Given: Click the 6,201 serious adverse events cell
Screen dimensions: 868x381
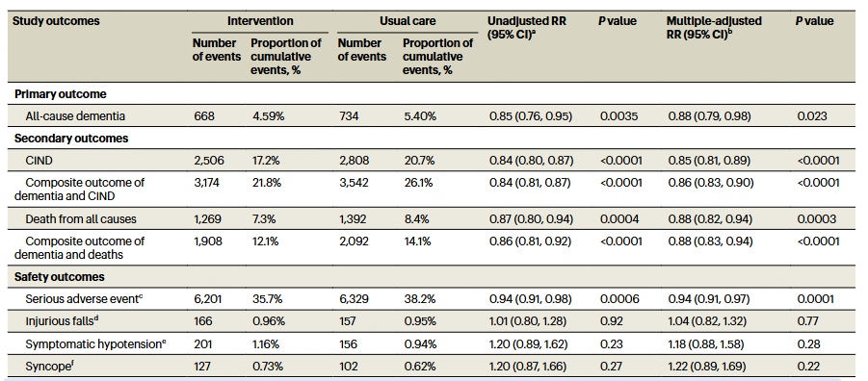Looking at the screenshot, I should click(207, 299).
